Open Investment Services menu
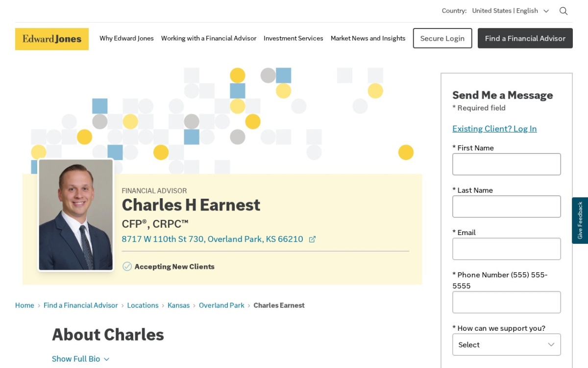 pos(294,38)
